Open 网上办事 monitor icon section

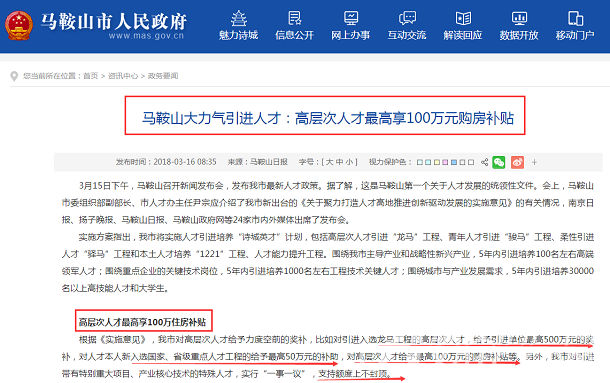click(x=351, y=26)
